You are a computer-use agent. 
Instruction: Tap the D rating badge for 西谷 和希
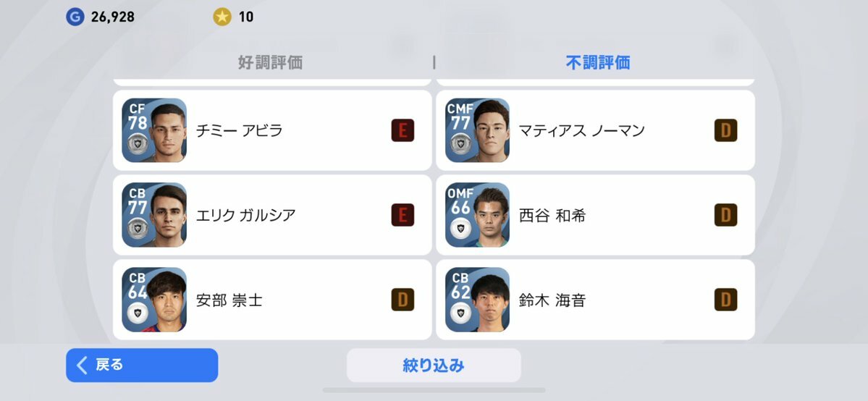click(x=725, y=215)
